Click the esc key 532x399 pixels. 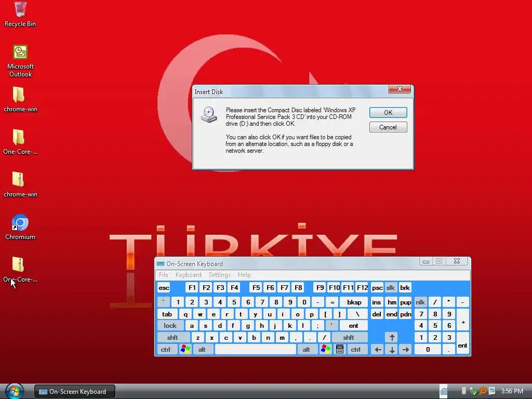[164, 288]
